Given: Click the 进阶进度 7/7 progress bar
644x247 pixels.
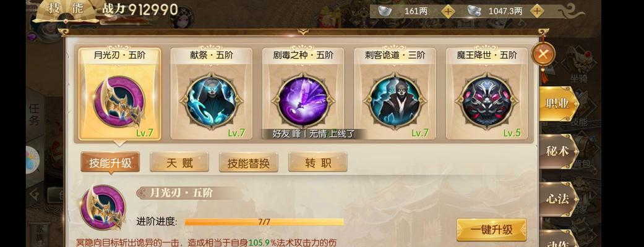Looking at the screenshot, I should (x=264, y=222).
